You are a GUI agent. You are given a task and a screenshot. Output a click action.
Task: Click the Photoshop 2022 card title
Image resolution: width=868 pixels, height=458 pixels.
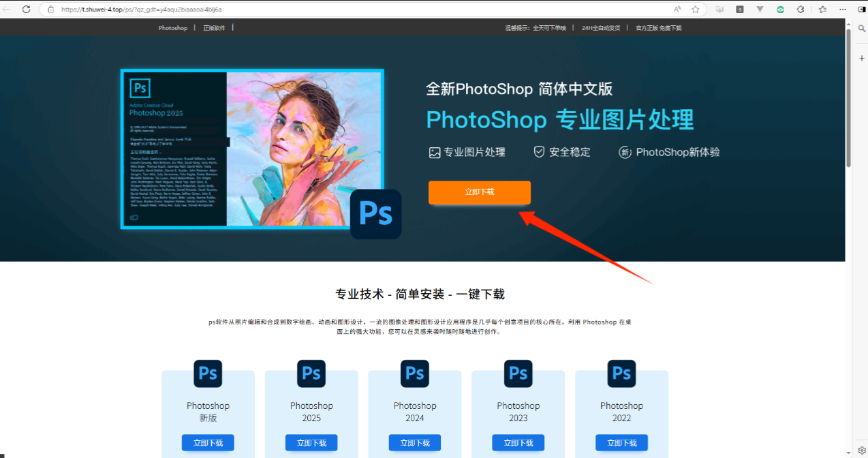[x=622, y=412]
